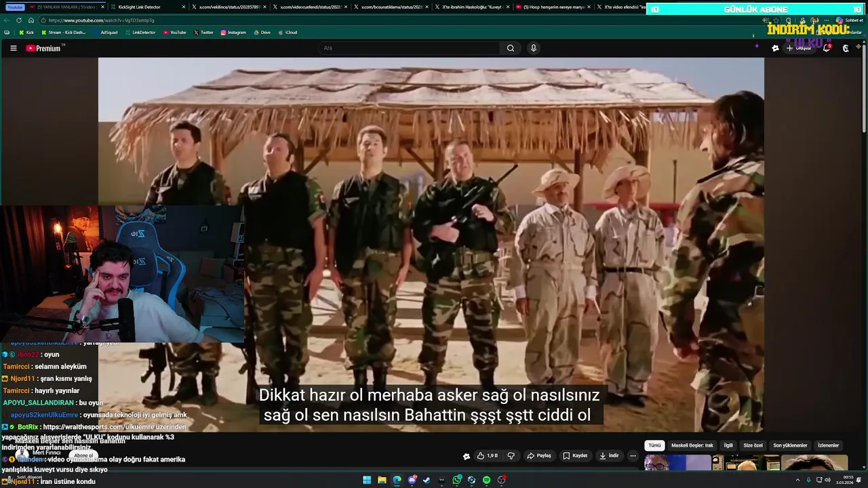Open the AdSquad bookmark

pyautogui.click(x=105, y=33)
